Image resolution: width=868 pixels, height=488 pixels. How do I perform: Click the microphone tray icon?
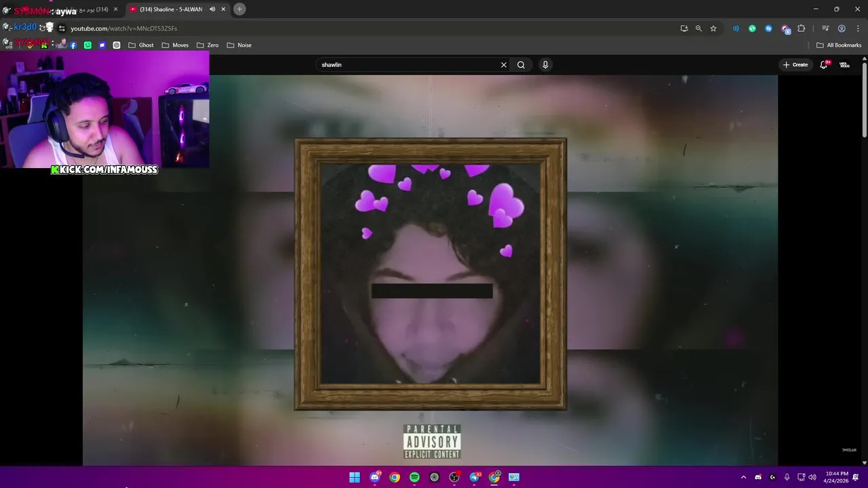tap(787, 477)
